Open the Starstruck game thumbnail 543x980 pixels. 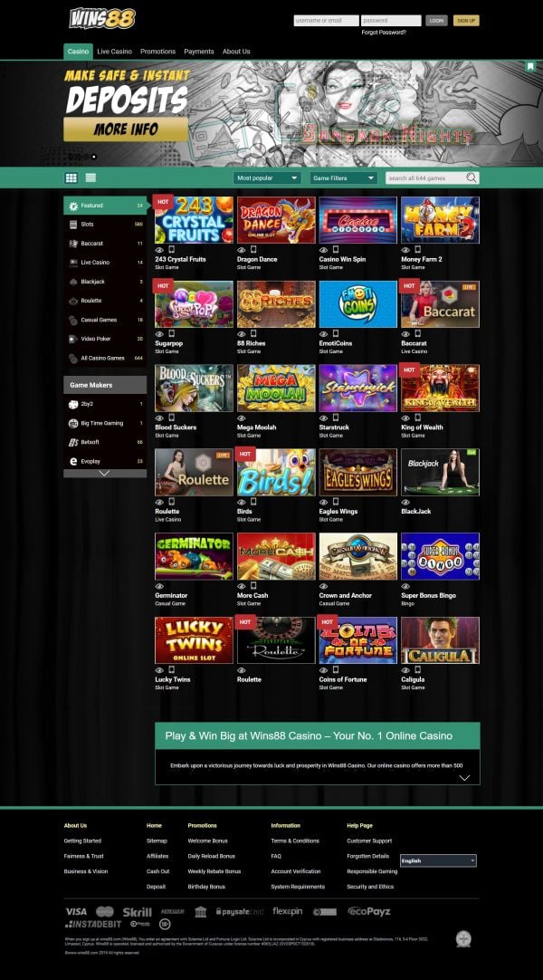click(357, 388)
